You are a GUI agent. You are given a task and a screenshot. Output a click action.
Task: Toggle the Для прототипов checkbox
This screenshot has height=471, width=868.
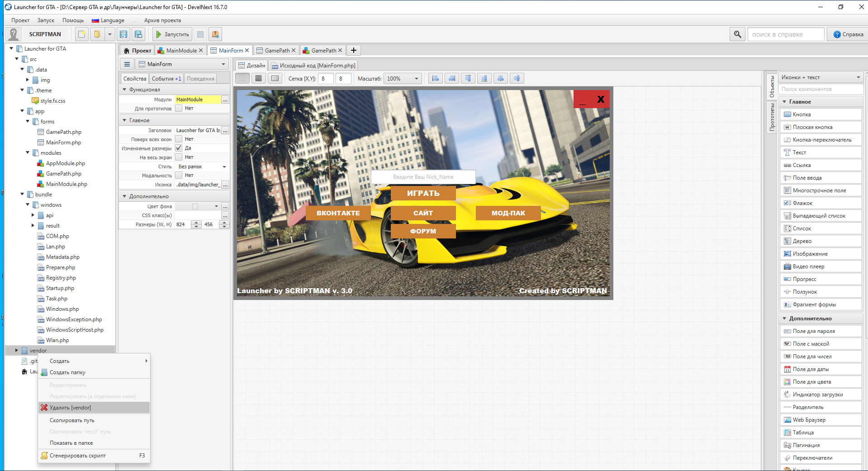[x=179, y=108]
